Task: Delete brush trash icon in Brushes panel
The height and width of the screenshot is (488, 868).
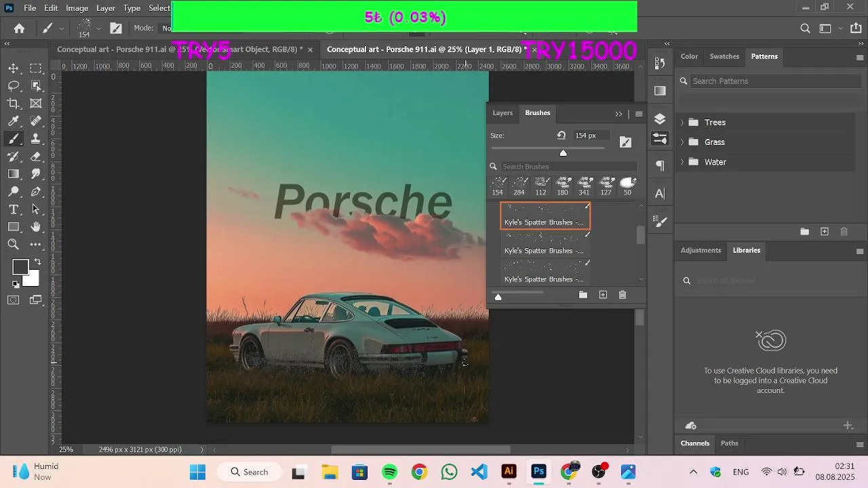Action: [x=623, y=295]
